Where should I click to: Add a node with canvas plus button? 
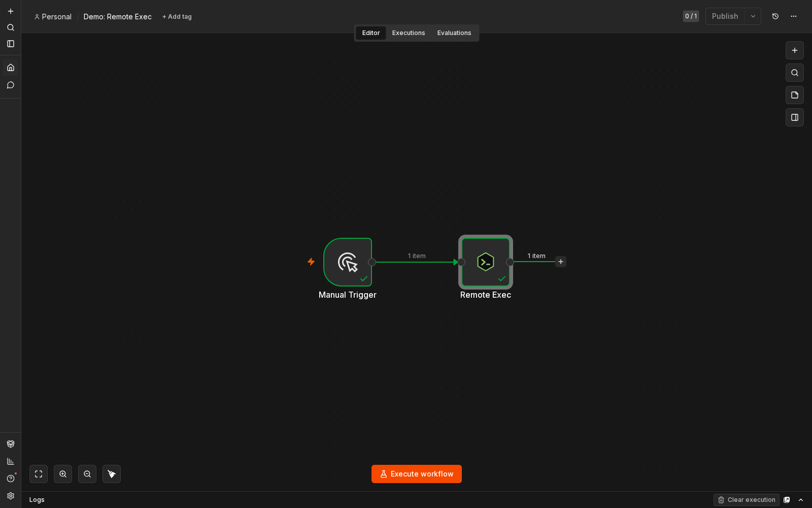pos(795,50)
